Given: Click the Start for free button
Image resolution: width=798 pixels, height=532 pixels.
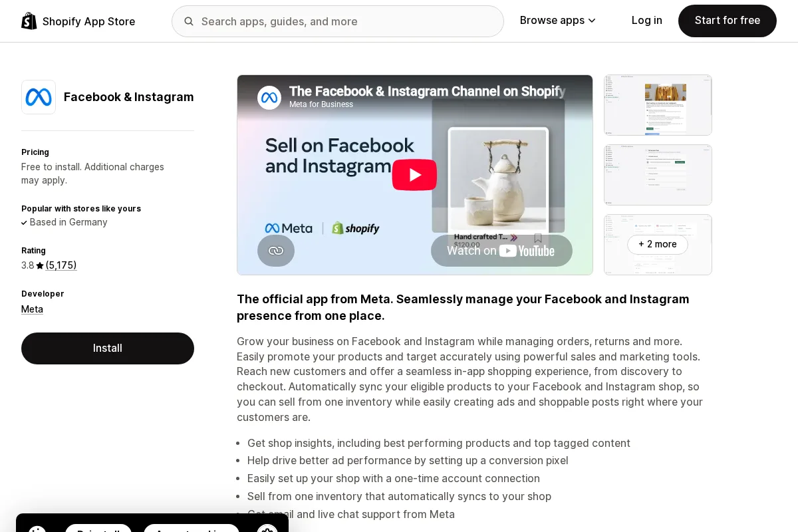Looking at the screenshot, I should tap(728, 21).
